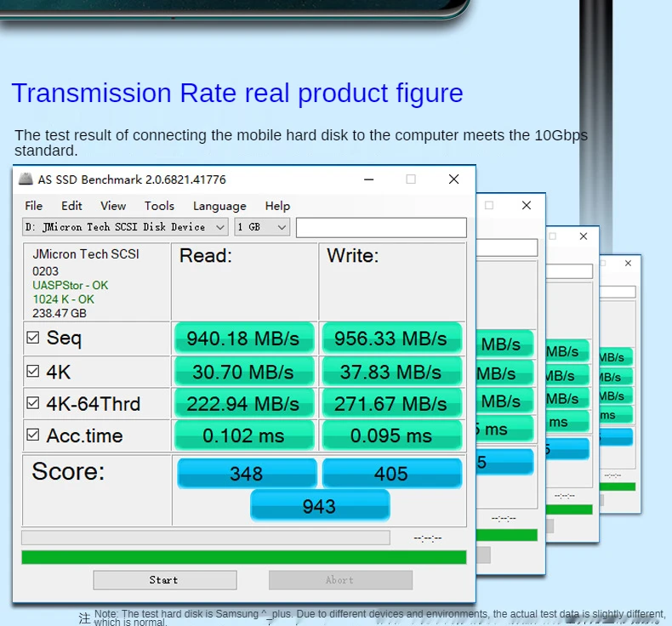The image size is (672, 626).
Task: Open the Help menu
Action: point(277,206)
